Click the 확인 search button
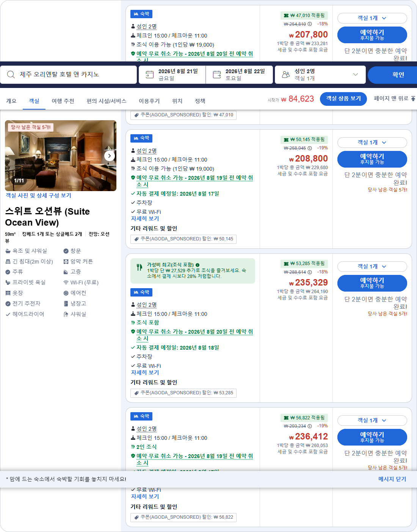Screen dimensions: 417x532 (x=392, y=75)
